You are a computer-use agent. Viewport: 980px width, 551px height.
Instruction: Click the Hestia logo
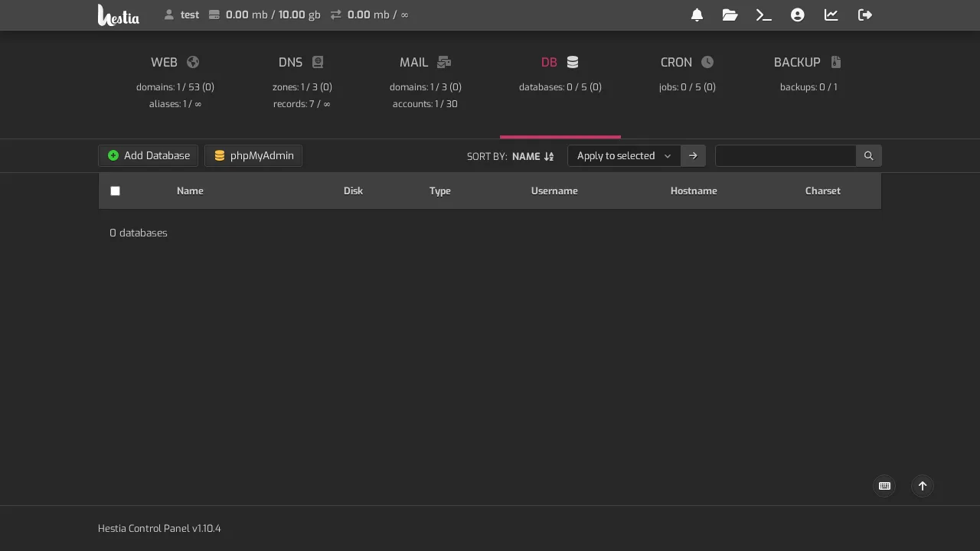[119, 15]
